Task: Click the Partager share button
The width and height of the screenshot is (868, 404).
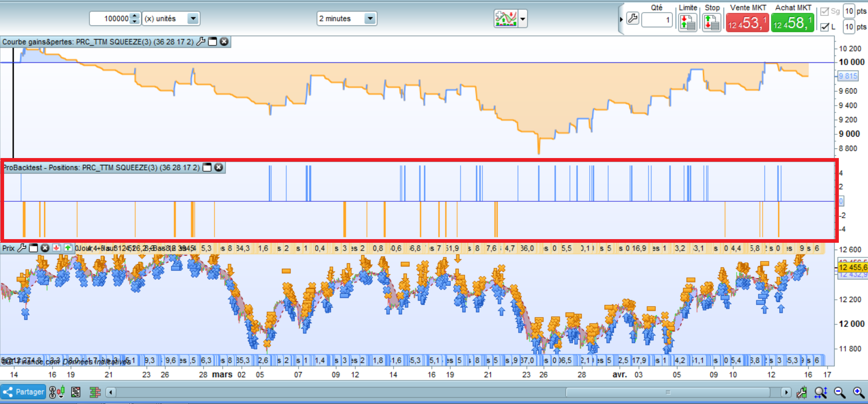Action: [23, 392]
